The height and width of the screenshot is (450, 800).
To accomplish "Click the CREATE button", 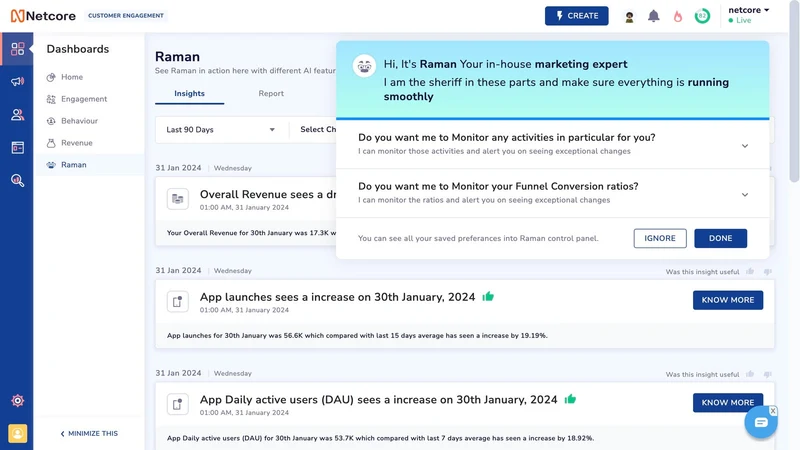I will tap(577, 16).
